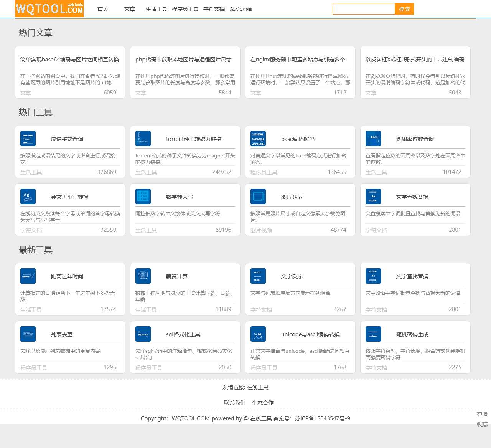Open the 数字转大写 title link
The height and width of the screenshot is (448, 491).
[x=180, y=197]
